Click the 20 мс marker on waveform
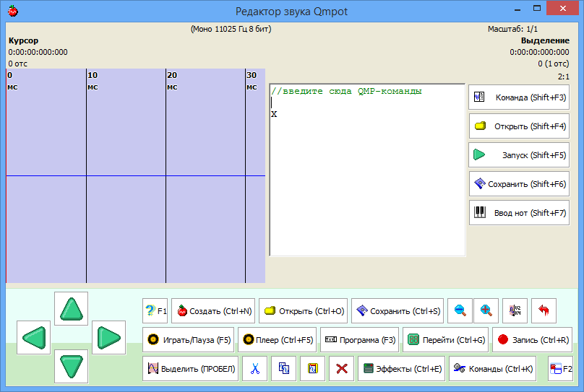This screenshot has width=584, height=392. (x=172, y=81)
